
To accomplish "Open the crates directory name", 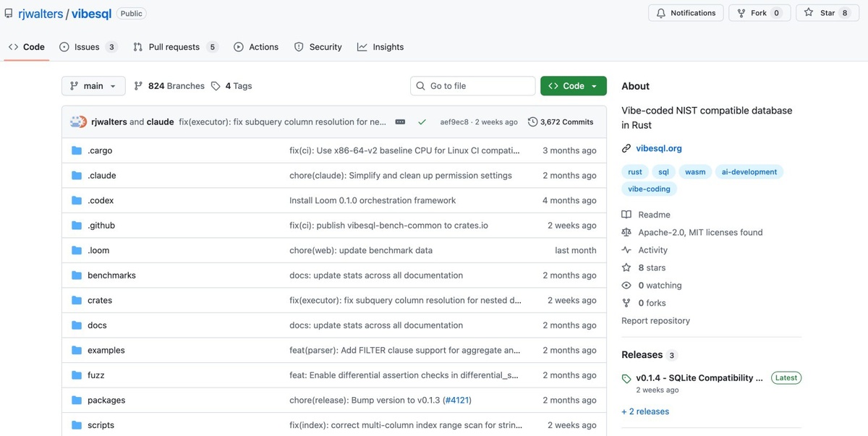I will click(100, 300).
